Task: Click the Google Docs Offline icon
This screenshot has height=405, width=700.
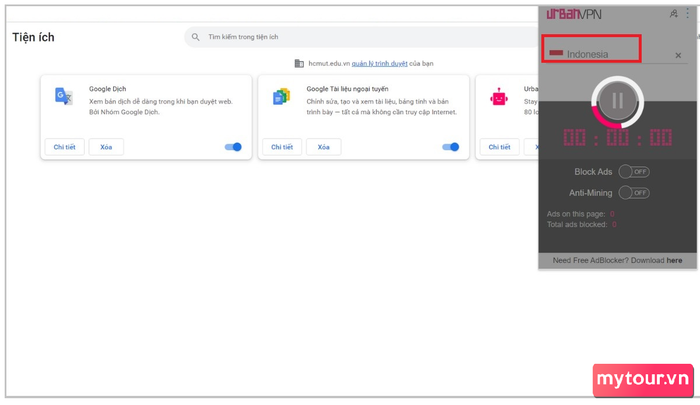Action: tap(281, 96)
